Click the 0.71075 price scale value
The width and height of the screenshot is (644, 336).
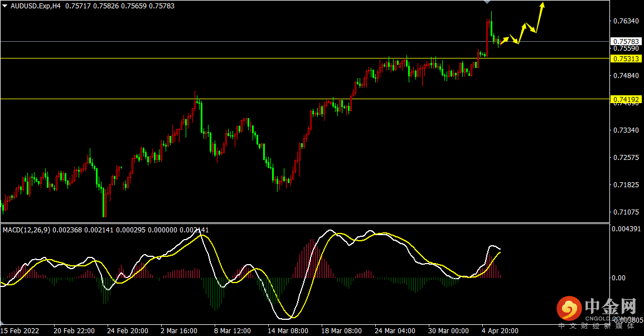[626, 212]
